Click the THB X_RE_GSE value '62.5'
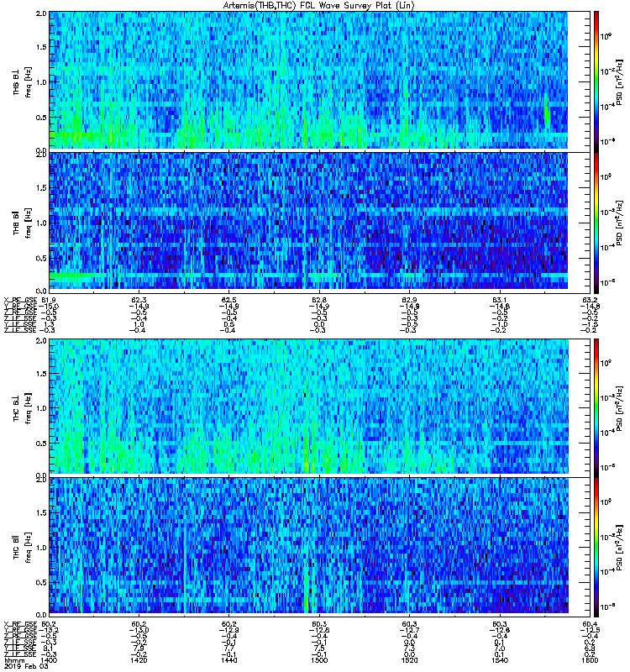The width and height of the screenshot is (630, 672). [229, 300]
